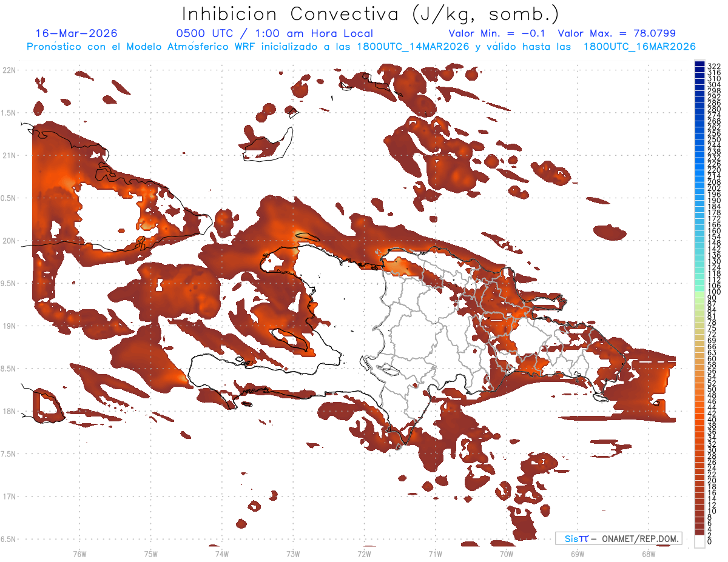Click the "68W" longitude label
Screen dimensions: 728x562
click(648, 554)
